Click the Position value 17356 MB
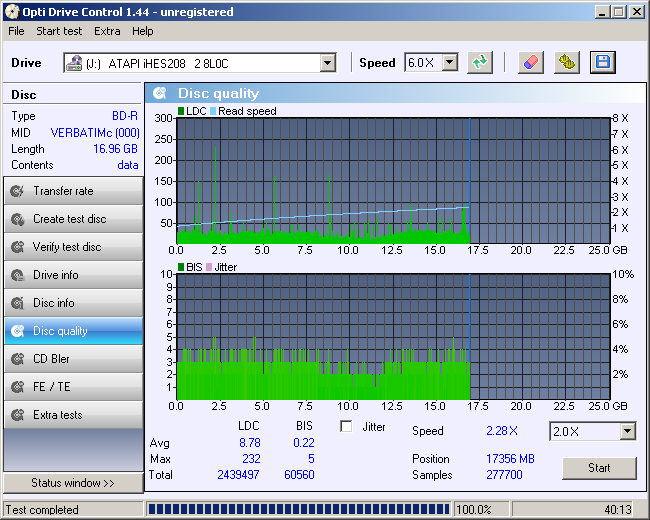Viewport: 650px width, 520px height. 510,459
